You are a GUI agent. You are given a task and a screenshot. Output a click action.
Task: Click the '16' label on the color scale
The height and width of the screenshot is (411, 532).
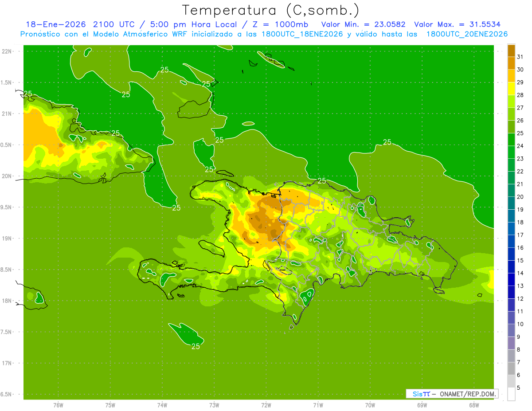(520, 248)
